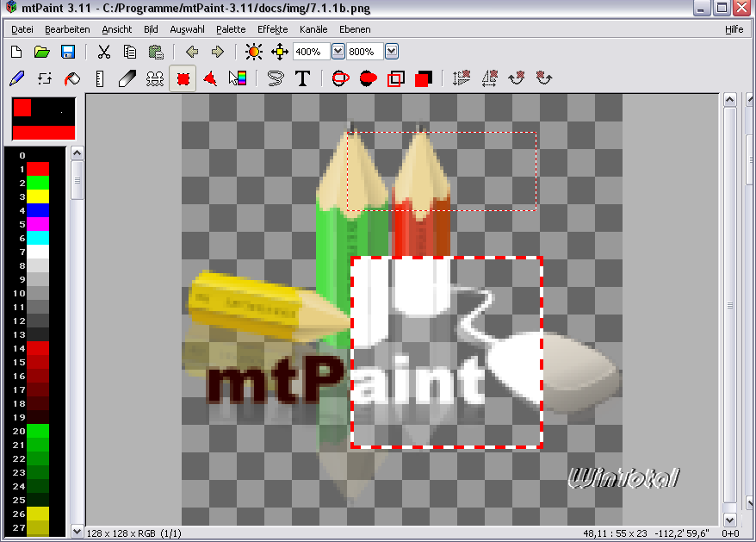This screenshot has height=542, width=756.
Task: Flip the selection horizontally
Action: pos(489,78)
